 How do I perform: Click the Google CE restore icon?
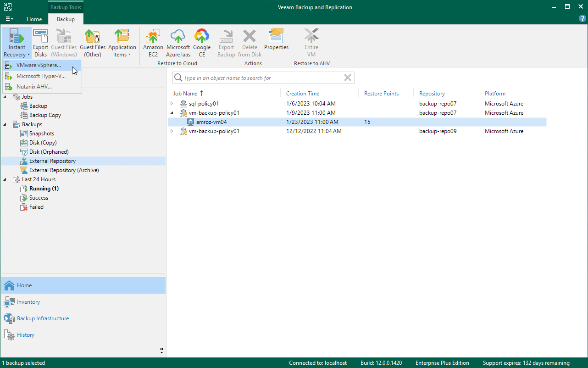pos(202,43)
